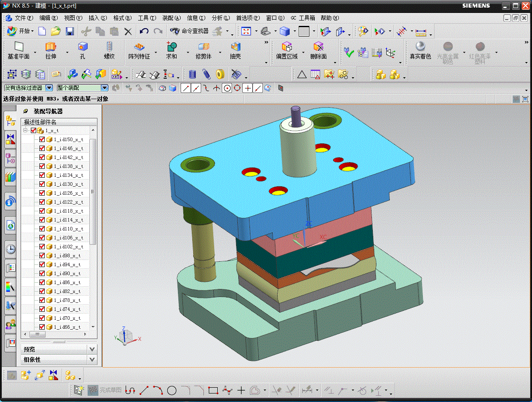The image size is (532, 402).
Task: Click the Shell (抽壳) tool icon
Action: pyautogui.click(x=235, y=47)
